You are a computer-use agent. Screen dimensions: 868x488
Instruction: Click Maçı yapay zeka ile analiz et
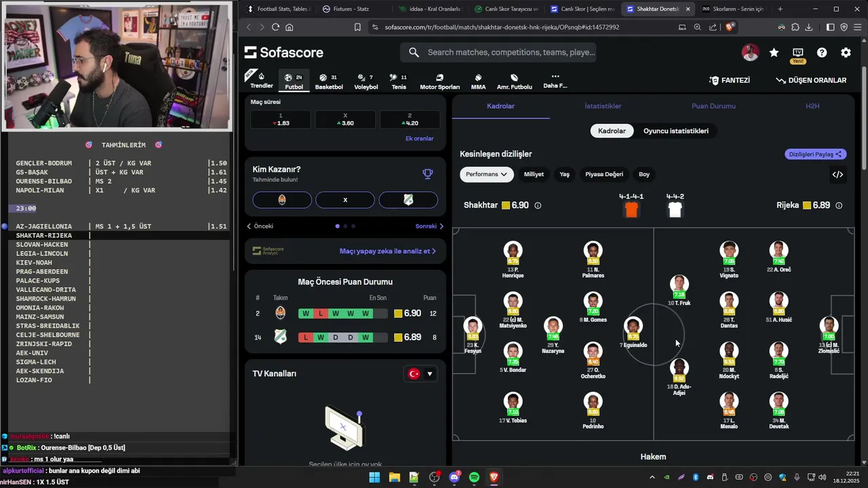pos(387,251)
